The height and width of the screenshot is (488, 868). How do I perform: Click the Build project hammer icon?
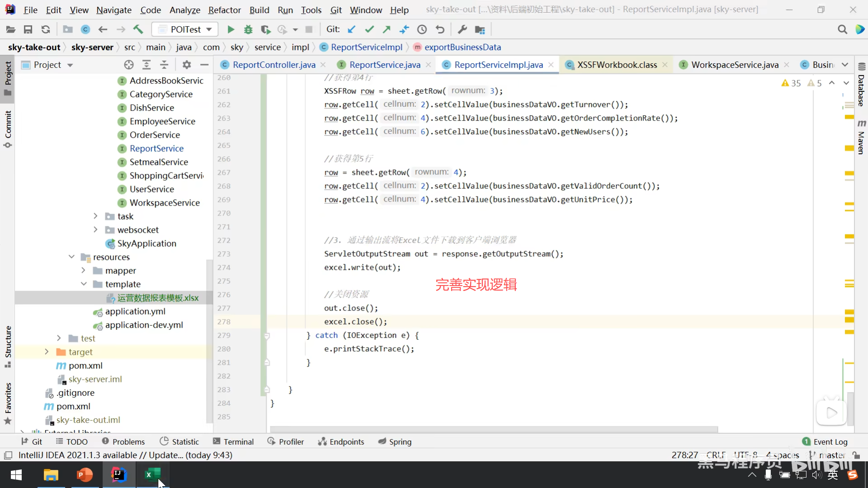pyautogui.click(x=138, y=29)
